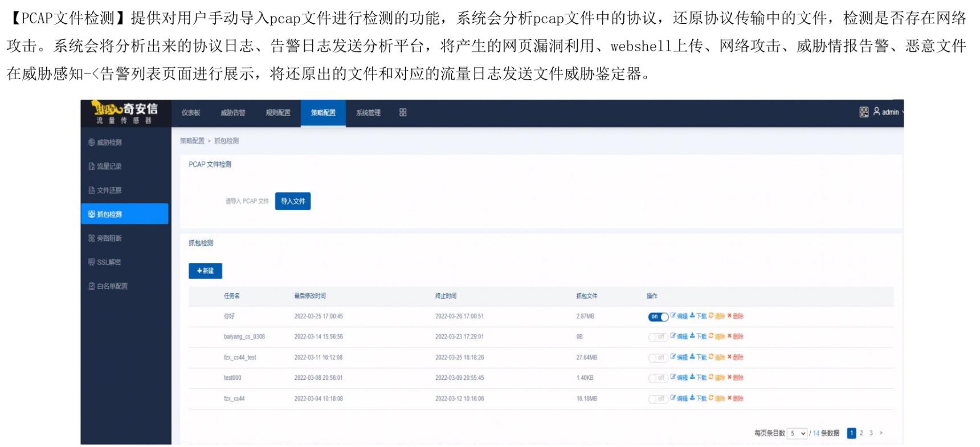Open SSL解密 via its sidebar icon
Image resolution: width=980 pixels, height=447 pixels.
91,262
